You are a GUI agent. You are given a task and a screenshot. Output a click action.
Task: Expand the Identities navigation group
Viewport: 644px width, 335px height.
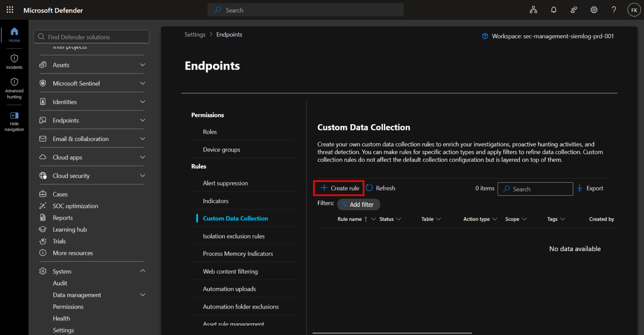[143, 102]
